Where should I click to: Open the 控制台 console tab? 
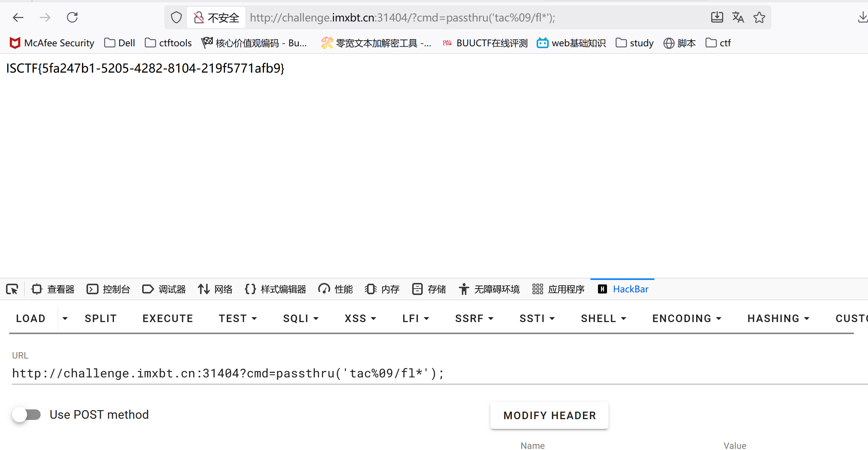tap(108, 289)
